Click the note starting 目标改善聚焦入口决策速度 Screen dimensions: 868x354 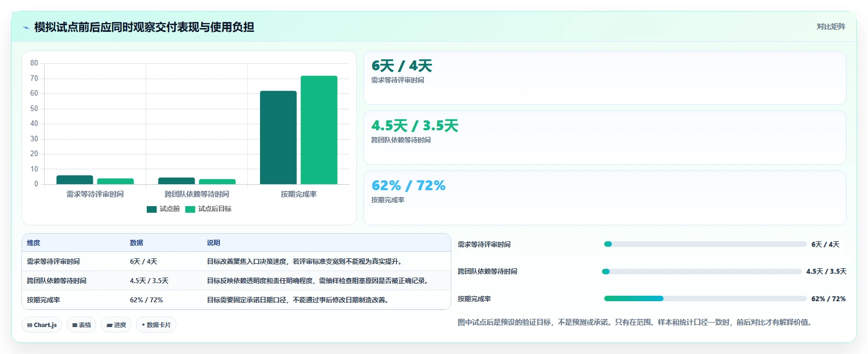click(305, 262)
